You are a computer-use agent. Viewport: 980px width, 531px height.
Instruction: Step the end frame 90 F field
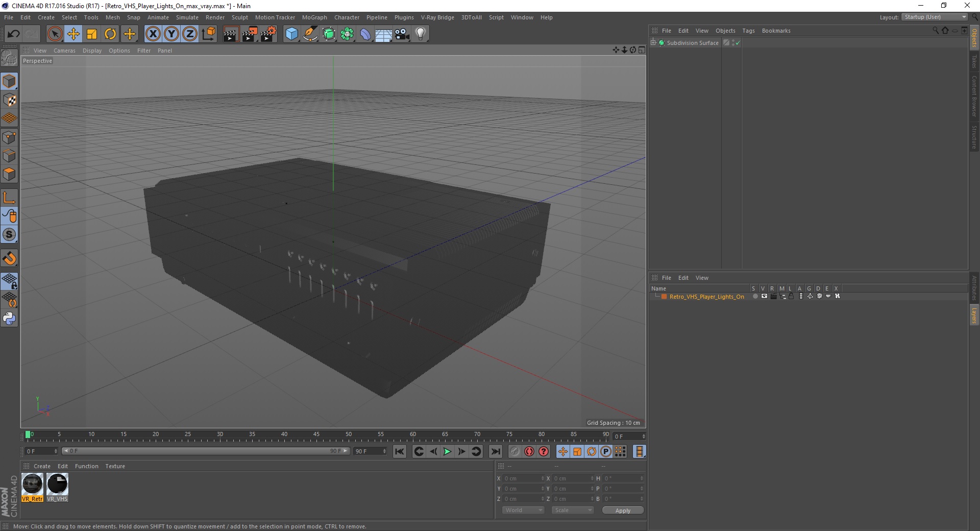(371, 451)
